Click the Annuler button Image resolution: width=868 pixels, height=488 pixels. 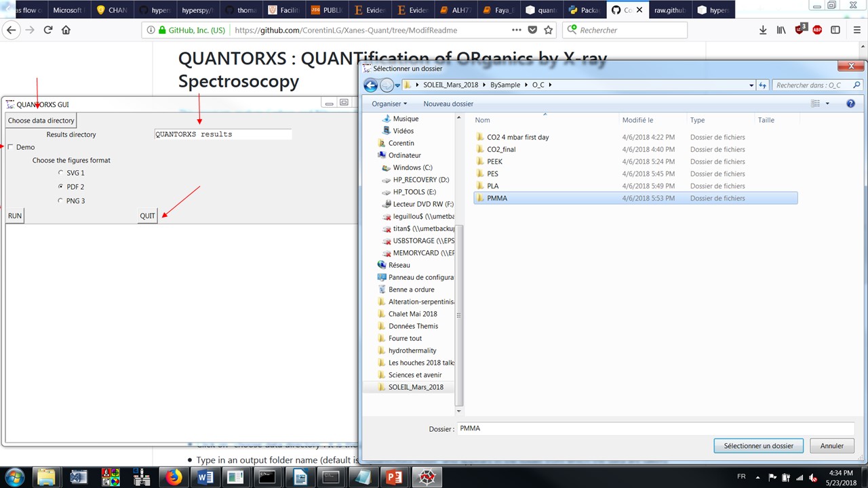pos(832,446)
